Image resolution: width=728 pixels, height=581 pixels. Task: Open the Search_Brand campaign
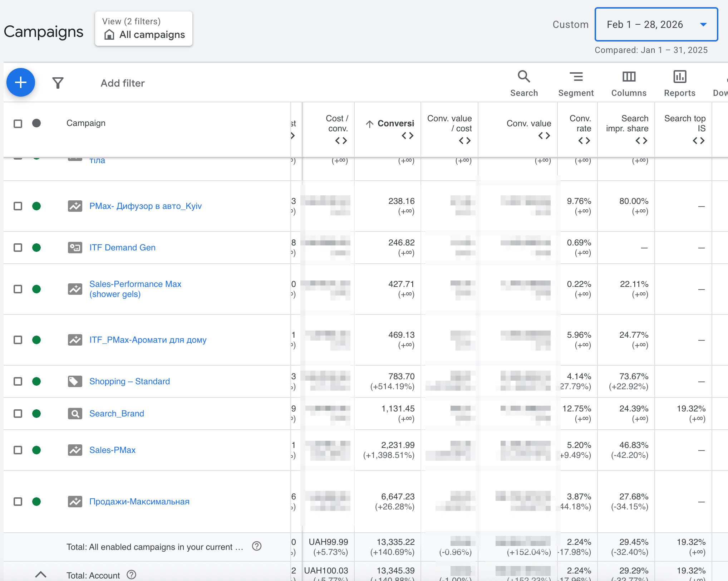click(117, 414)
